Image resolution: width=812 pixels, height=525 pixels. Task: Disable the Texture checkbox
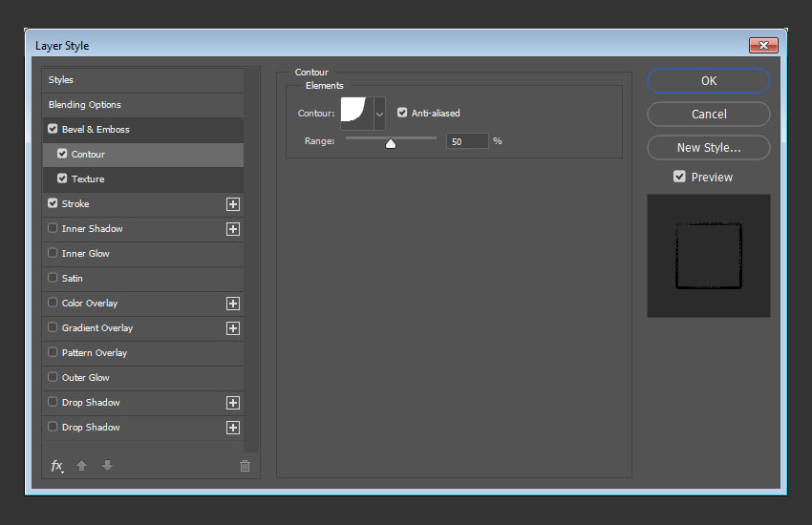point(62,178)
